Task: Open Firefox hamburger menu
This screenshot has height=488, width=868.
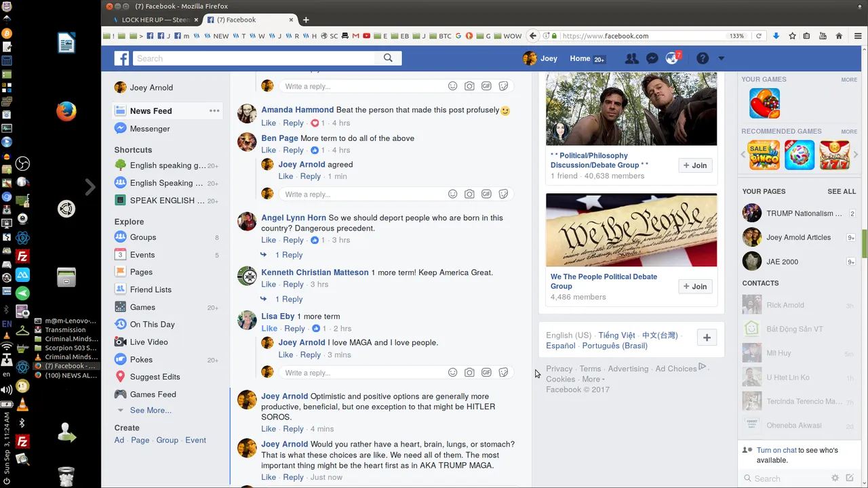Action: coord(859,36)
